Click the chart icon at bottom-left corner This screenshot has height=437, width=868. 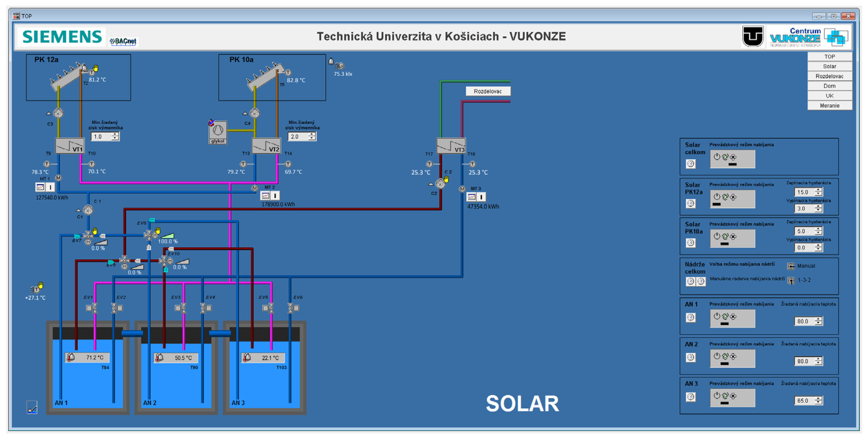(32, 407)
